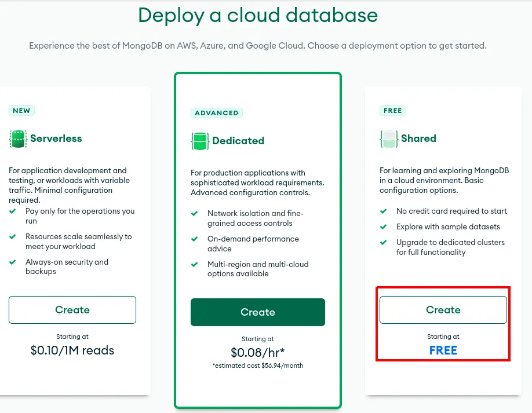This screenshot has width=532, height=413.
Task: Click 'Explore with sample datasets' text
Action: point(448,227)
